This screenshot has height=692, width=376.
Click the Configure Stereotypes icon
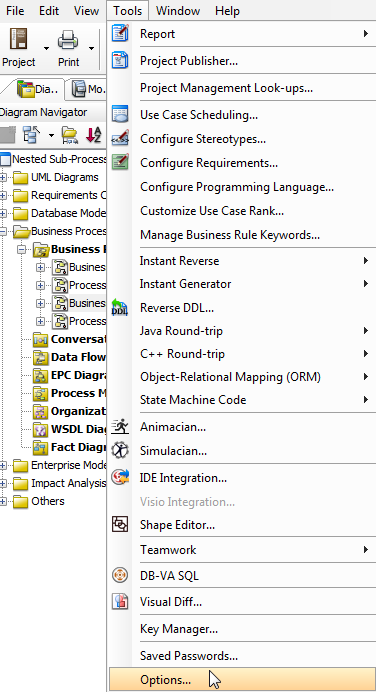120,138
